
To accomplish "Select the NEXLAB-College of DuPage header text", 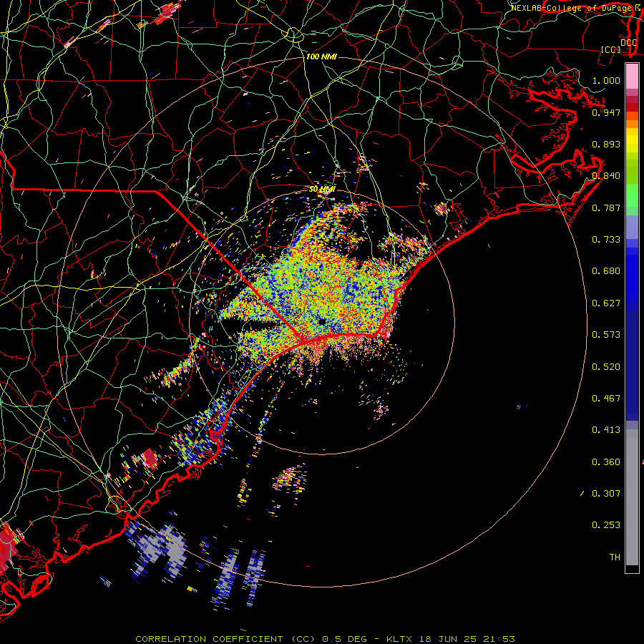I will [x=572, y=8].
